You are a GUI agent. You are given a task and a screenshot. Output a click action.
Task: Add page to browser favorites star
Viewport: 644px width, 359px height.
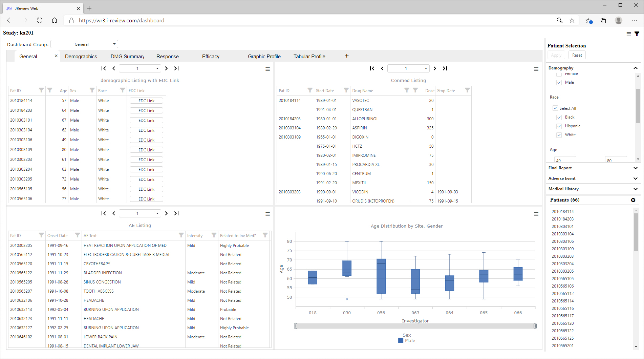pos(572,21)
